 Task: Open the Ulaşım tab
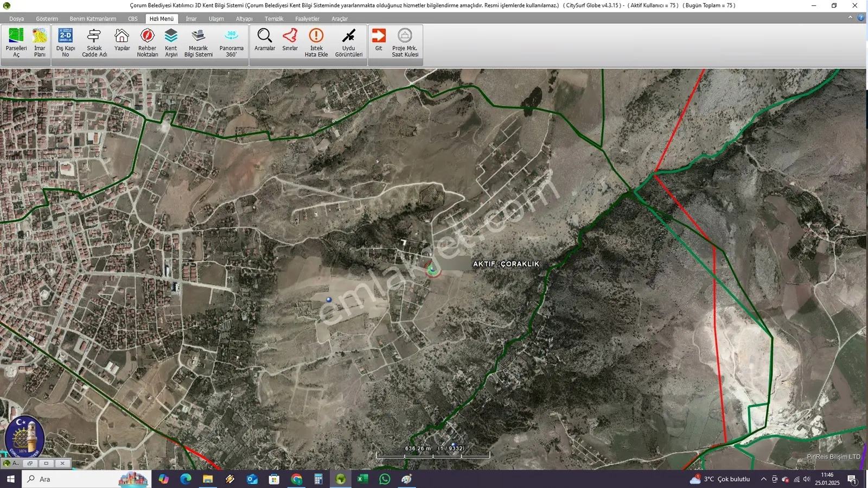click(x=216, y=18)
